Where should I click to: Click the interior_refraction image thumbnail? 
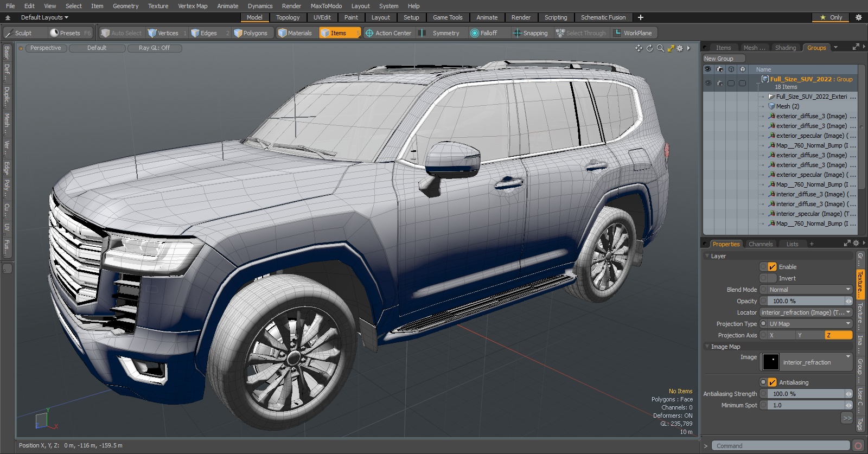tap(770, 362)
